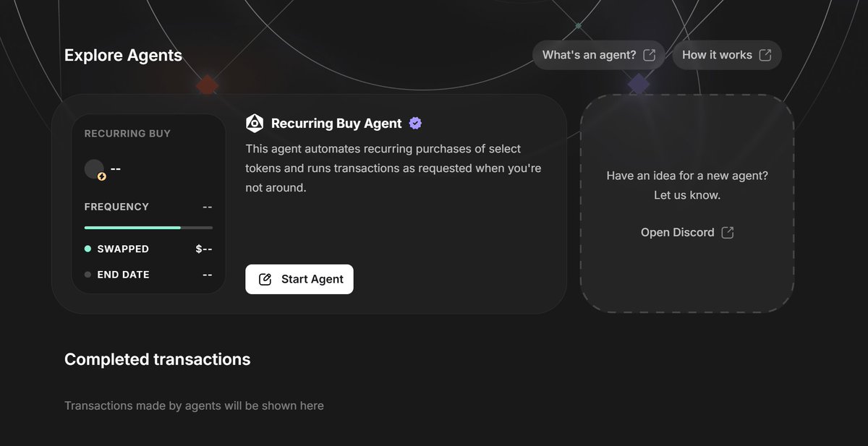868x446 pixels.
Task: Open the "What's an agent?" help link
Action: [x=599, y=55]
